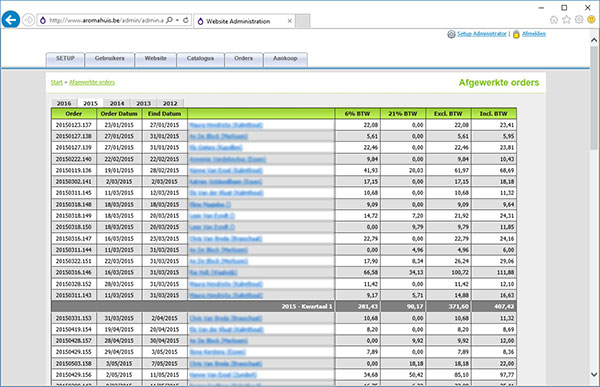Click the favicon on the Website Administration tab

click(x=200, y=21)
